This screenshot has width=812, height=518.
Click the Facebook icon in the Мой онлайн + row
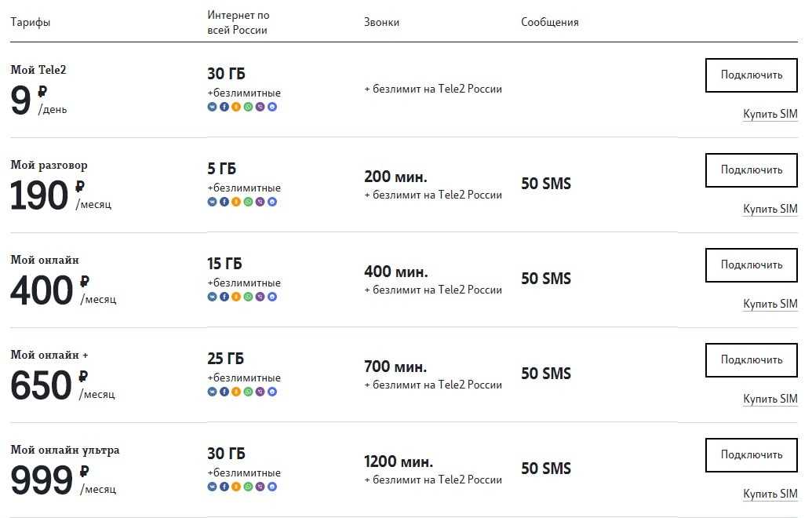224,392
